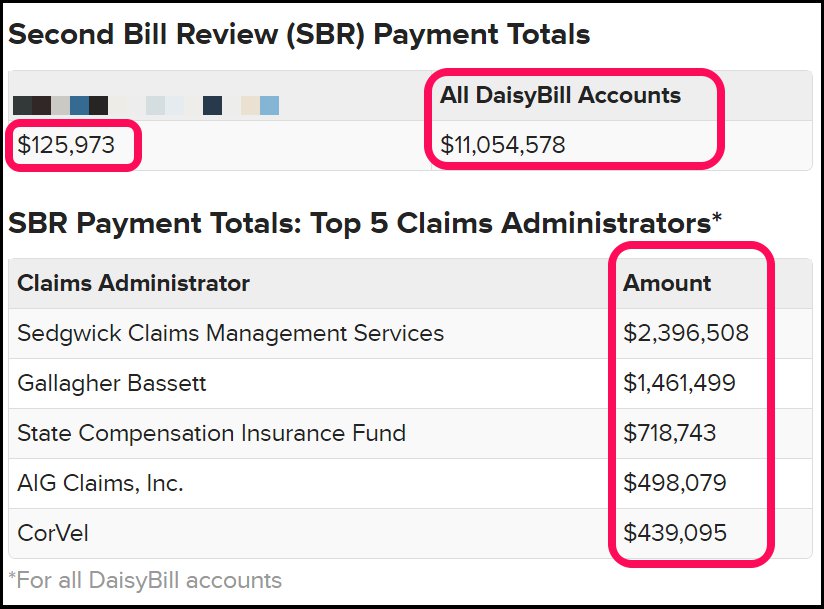Click the $2,396,508 Sedgwick amount
The image size is (824, 609).
[686, 333]
